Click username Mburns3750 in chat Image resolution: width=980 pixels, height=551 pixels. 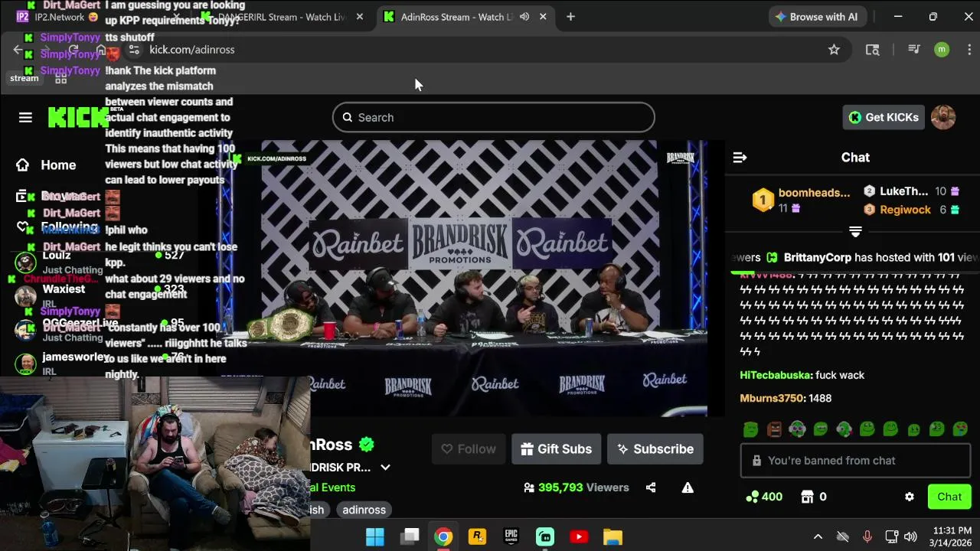(772, 398)
